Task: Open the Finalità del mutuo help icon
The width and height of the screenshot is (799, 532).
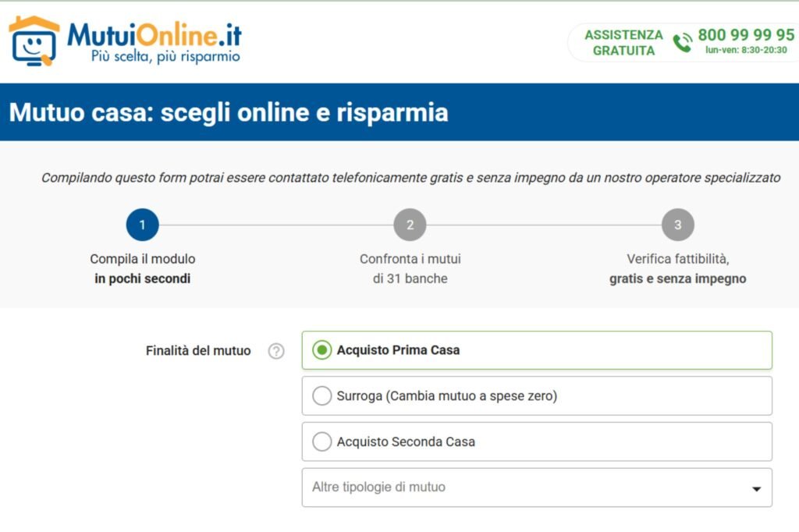Action: [276, 351]
